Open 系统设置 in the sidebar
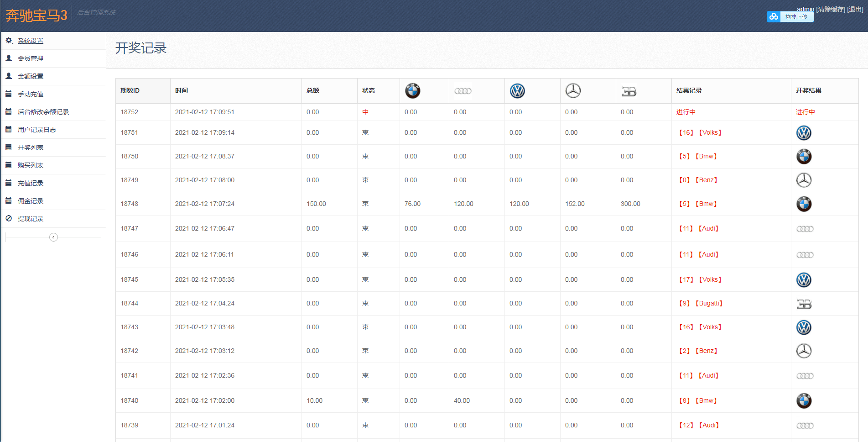The width and height of the screenshot is (868, 442). tap(31, 41)
